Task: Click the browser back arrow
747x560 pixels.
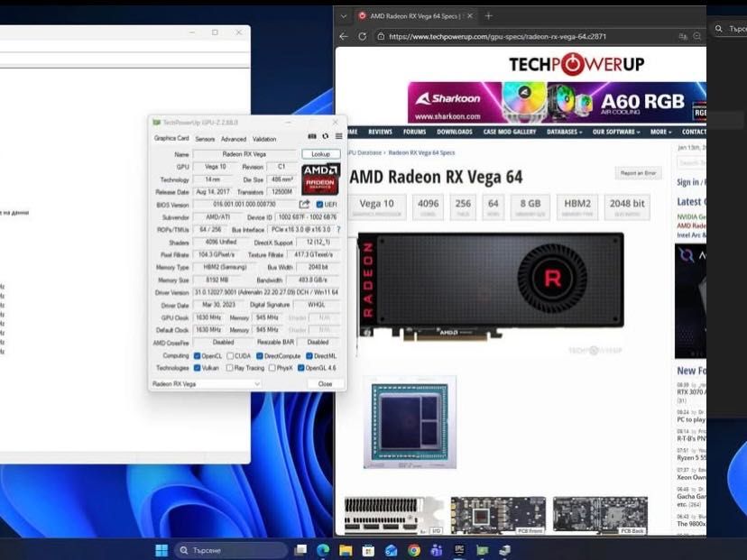Action: [344, 36]
